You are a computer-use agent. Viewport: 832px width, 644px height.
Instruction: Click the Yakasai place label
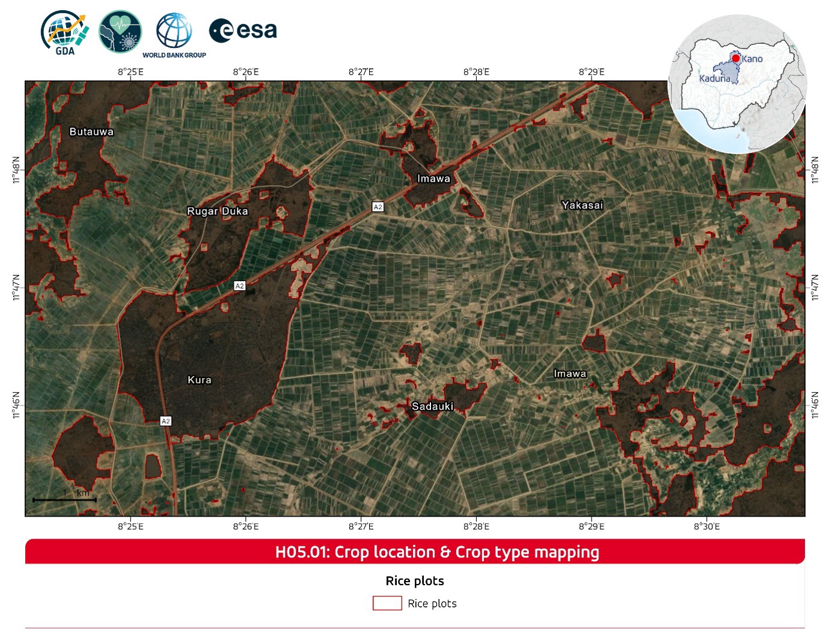(582, 205)
